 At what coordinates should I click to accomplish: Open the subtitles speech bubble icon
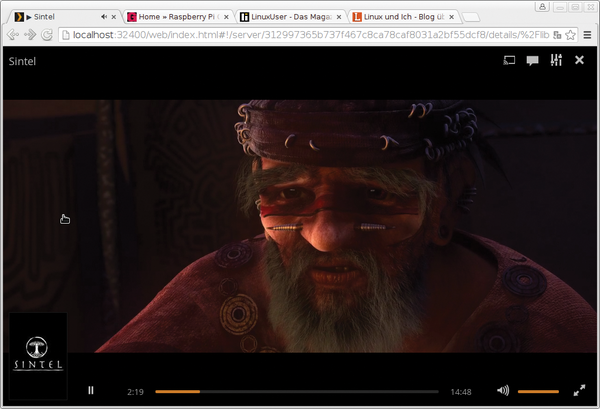click(x=532, y=60)
